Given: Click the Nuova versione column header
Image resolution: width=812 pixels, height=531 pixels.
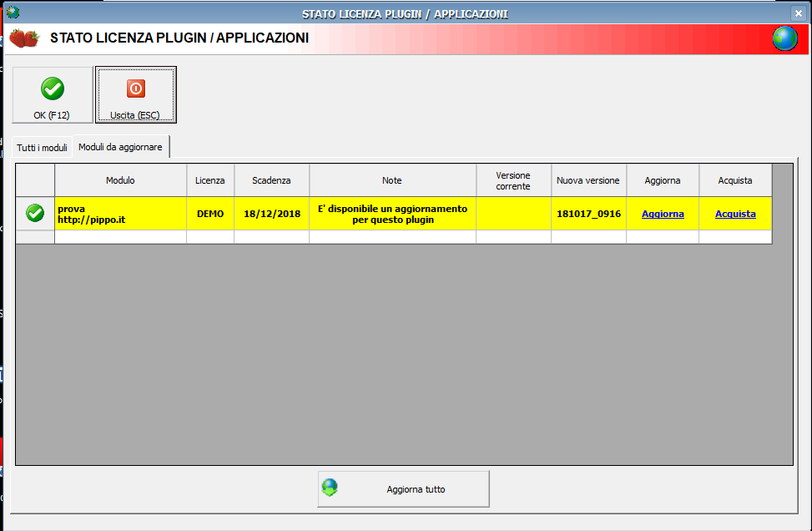Looking at the screenshot, I should tap(589, 180).
